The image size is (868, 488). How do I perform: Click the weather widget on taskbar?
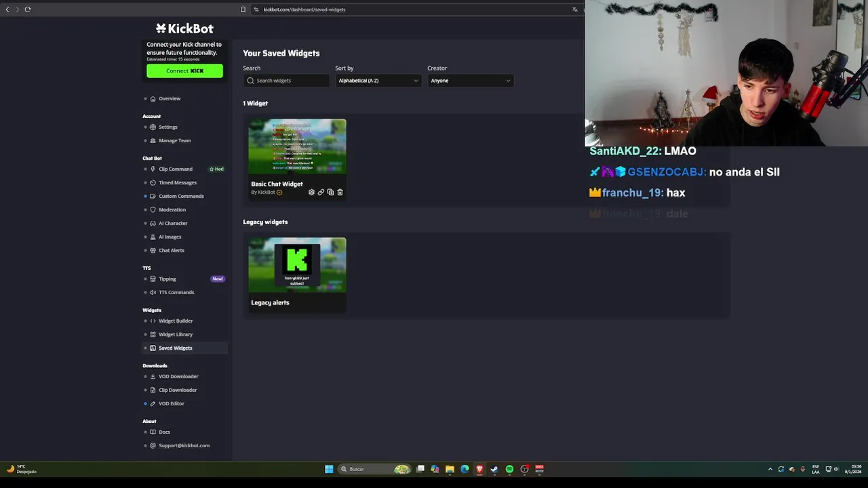click(x=22, y=469)
